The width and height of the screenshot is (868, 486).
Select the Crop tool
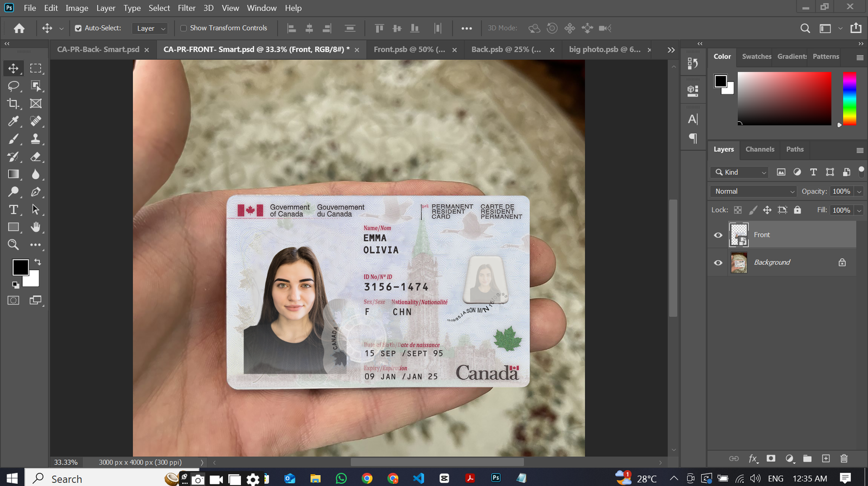point(14,104)
